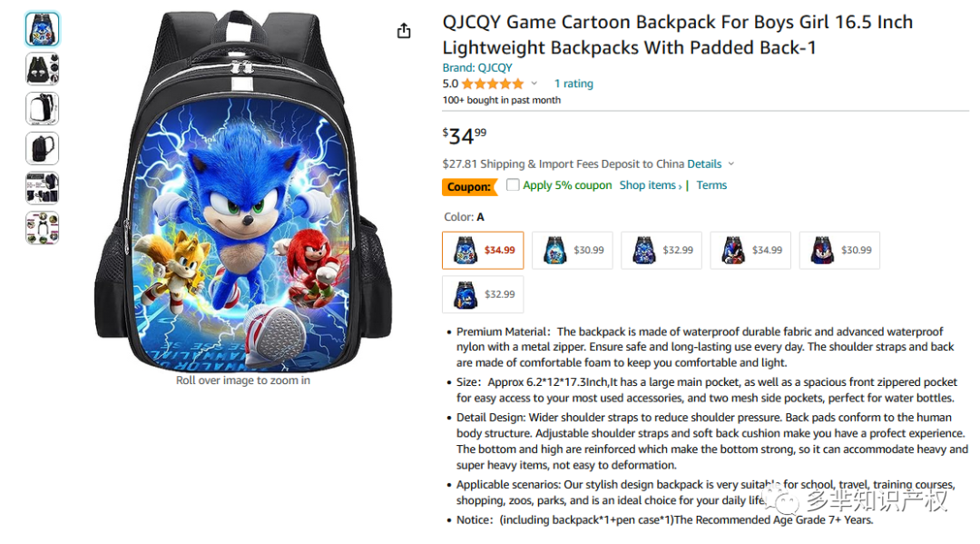Select the second backpack thumbnail
The image size is (980, 544).
[x=42, y=69]
